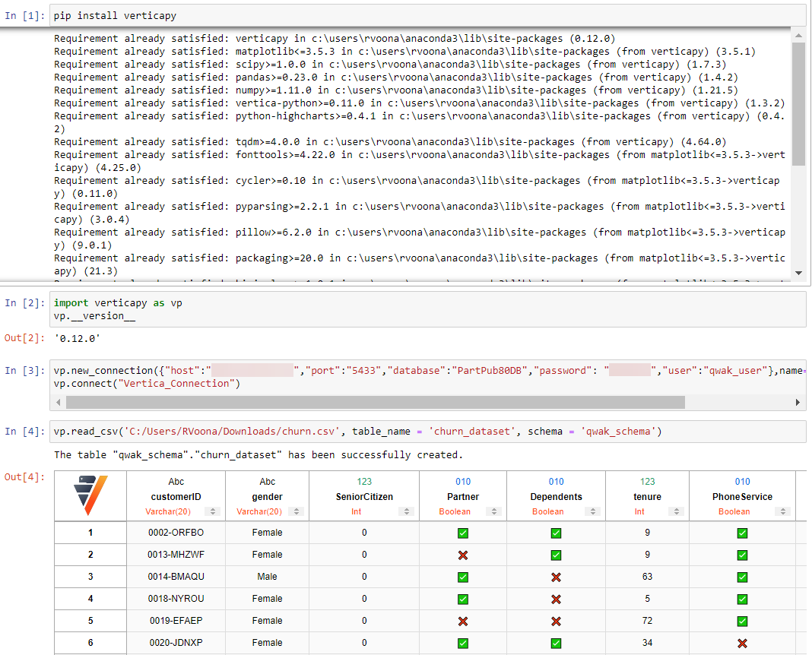Click output scrollbar down arrow in cell 1
The image size is (812, 655).
[x=798, y=273]
